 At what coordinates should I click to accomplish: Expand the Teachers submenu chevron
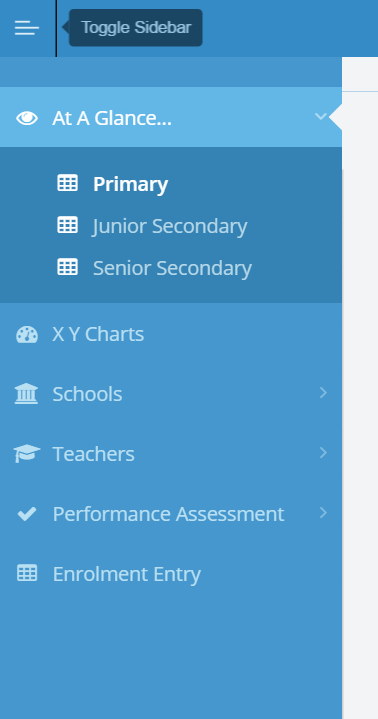[323, 453]
